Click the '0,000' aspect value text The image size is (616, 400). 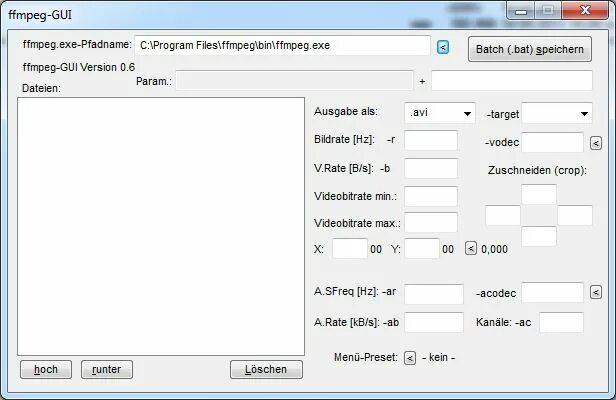(494, 249)
